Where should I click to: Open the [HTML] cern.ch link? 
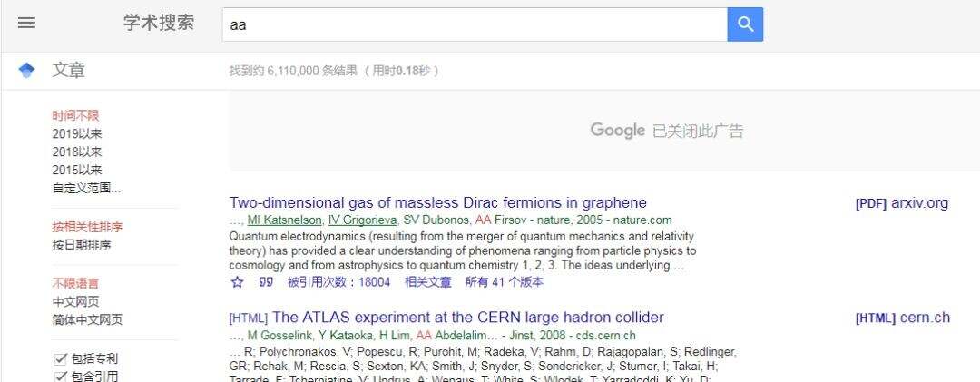click(x=903, y=318)
